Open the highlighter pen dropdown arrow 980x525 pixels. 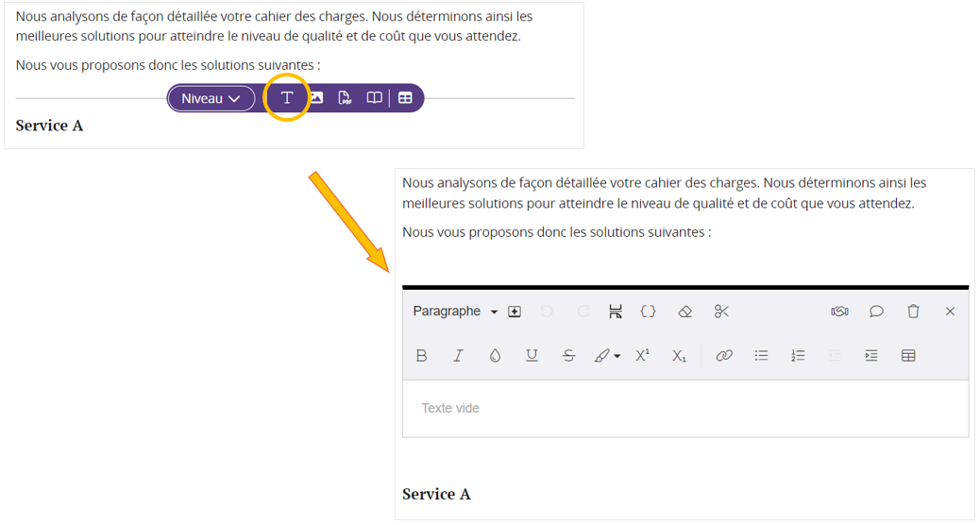tap(617, 356)
